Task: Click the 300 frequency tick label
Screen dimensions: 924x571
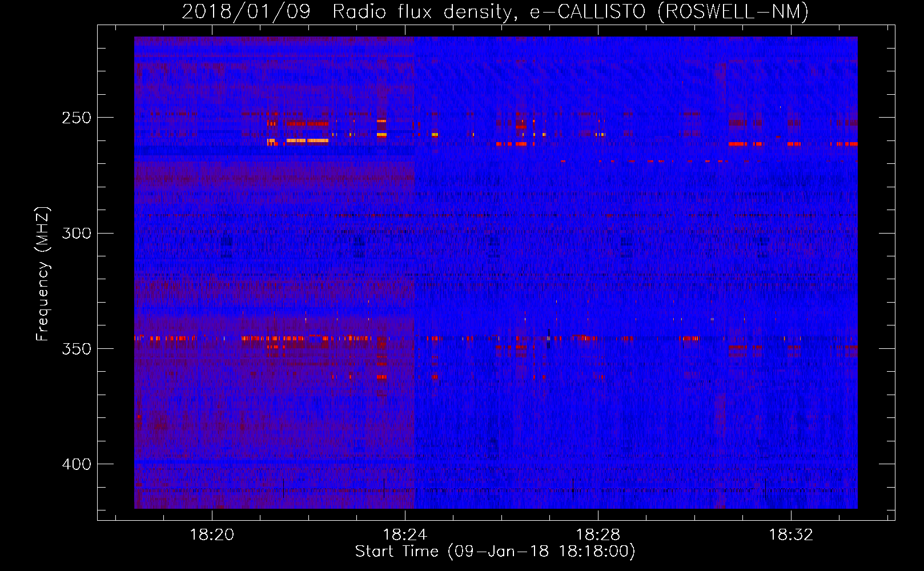Action: (x=77, y=234)
